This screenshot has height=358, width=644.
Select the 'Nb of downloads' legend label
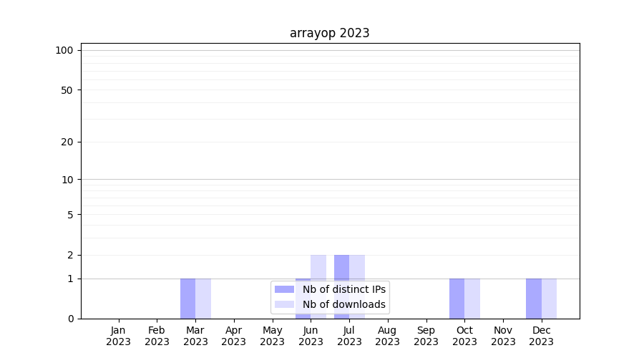pos(343,304)
